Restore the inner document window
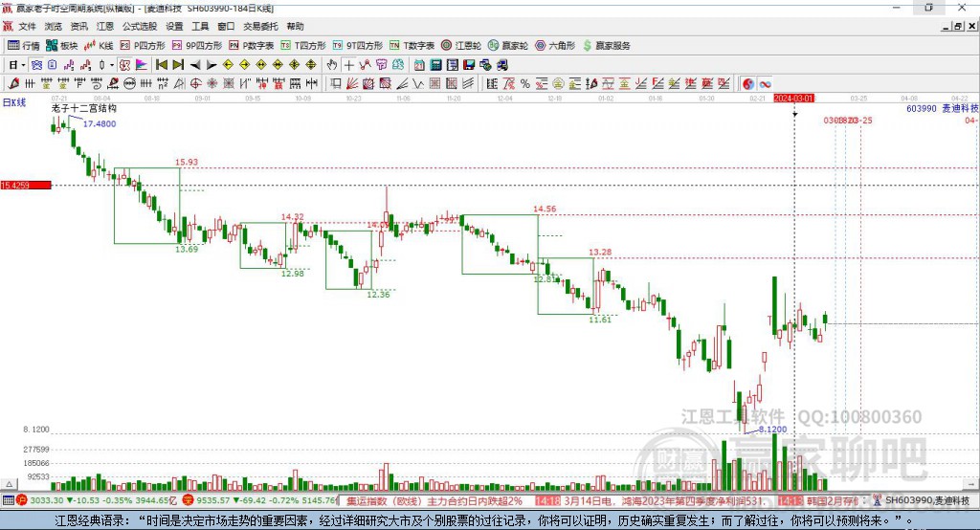980x530 pixels. tap(958, 26)
